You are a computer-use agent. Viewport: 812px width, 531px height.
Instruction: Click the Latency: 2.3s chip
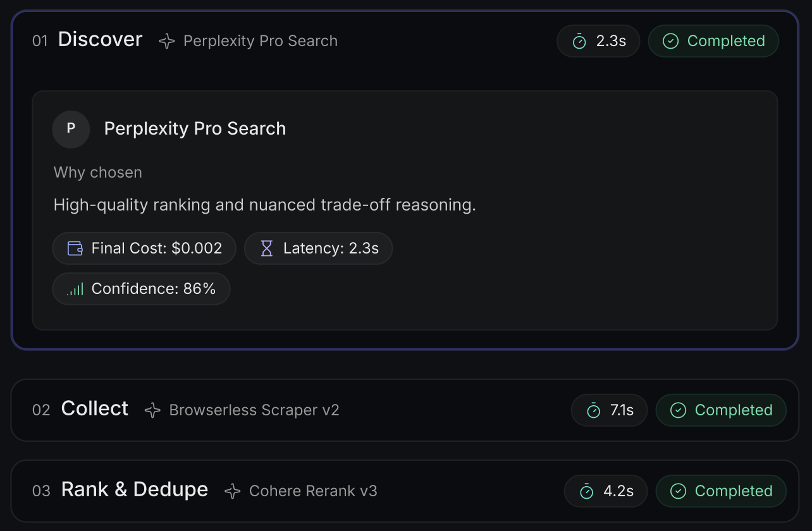pos(318,248)
